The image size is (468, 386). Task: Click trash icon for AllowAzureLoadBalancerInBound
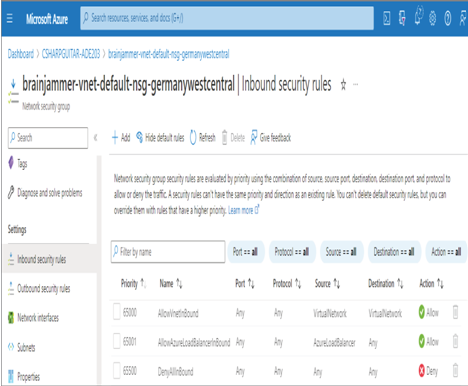tap(455, 342)
